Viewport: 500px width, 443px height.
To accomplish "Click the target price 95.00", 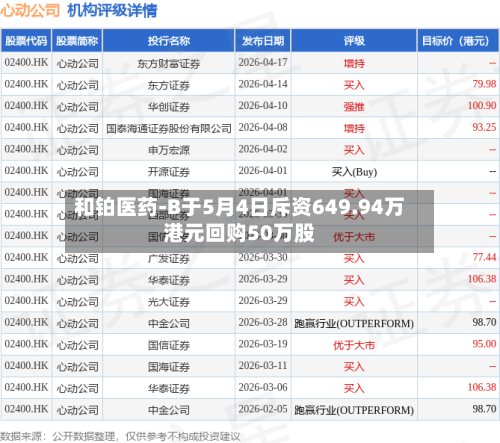I will [484, 344].
